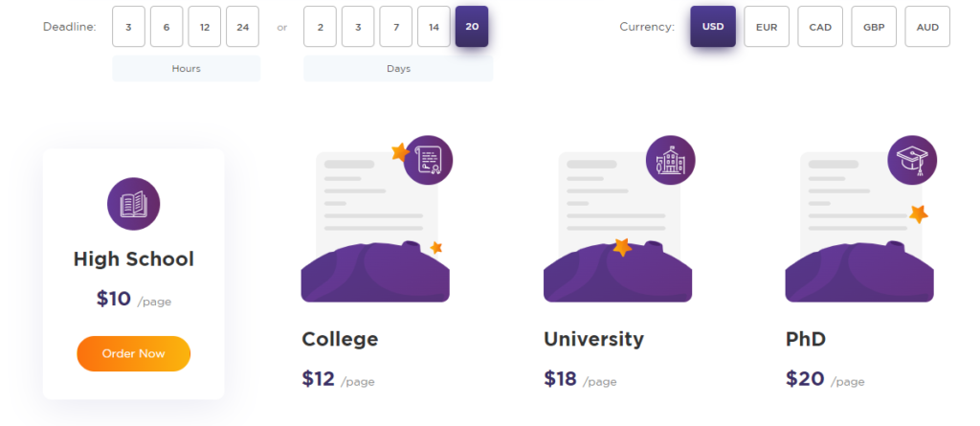Click the Order Now button
980x426 pixels.
[134, 353]
